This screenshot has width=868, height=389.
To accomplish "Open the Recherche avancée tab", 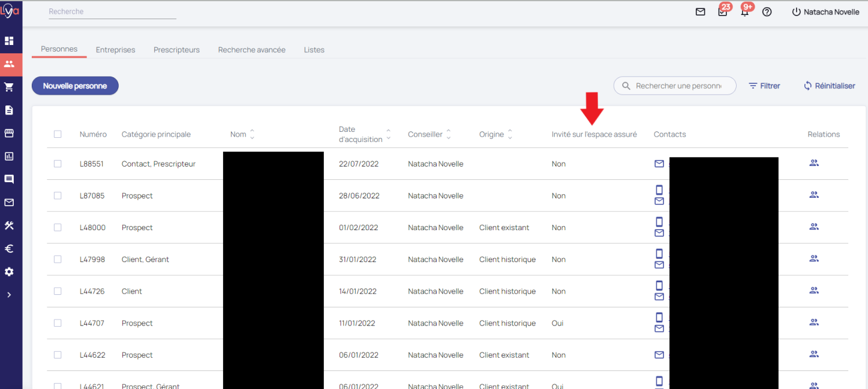I will tap(251, 50).
